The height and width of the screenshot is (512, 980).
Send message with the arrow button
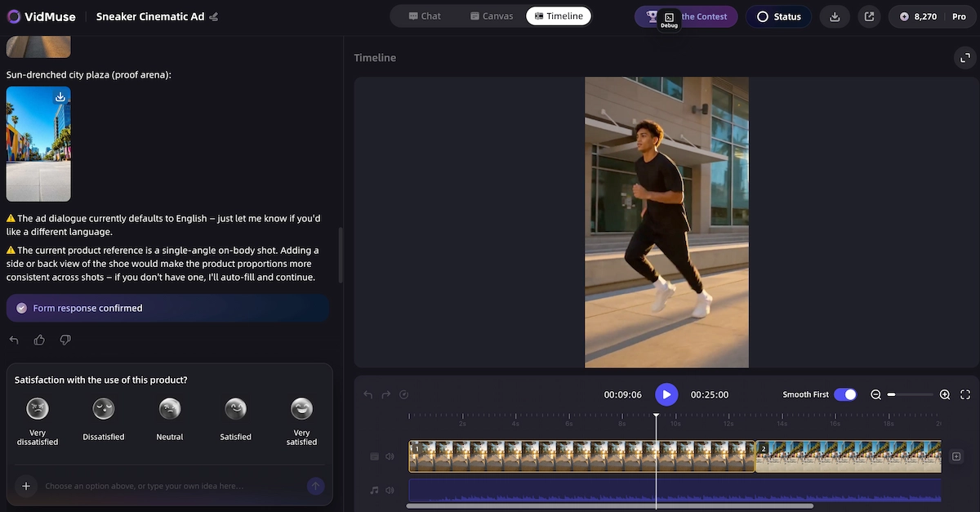315,486
